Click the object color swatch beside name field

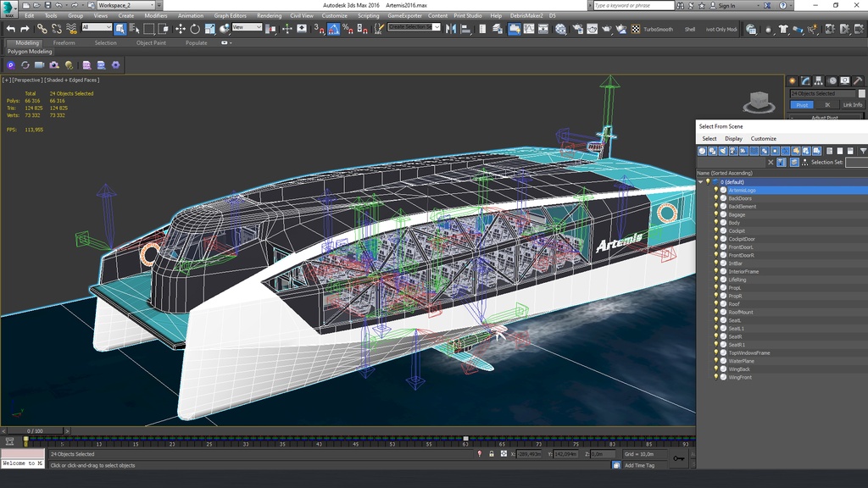(x=862, y=93)
